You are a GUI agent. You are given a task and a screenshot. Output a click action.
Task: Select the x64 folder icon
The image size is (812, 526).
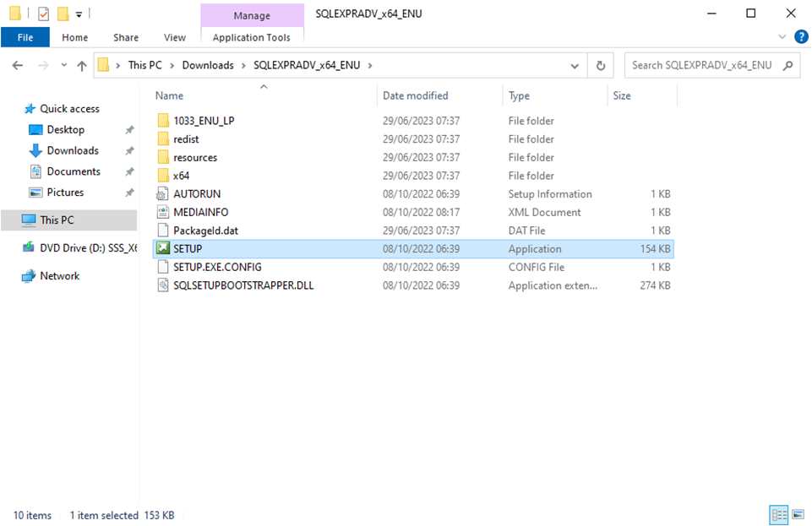tap(163, 176)
